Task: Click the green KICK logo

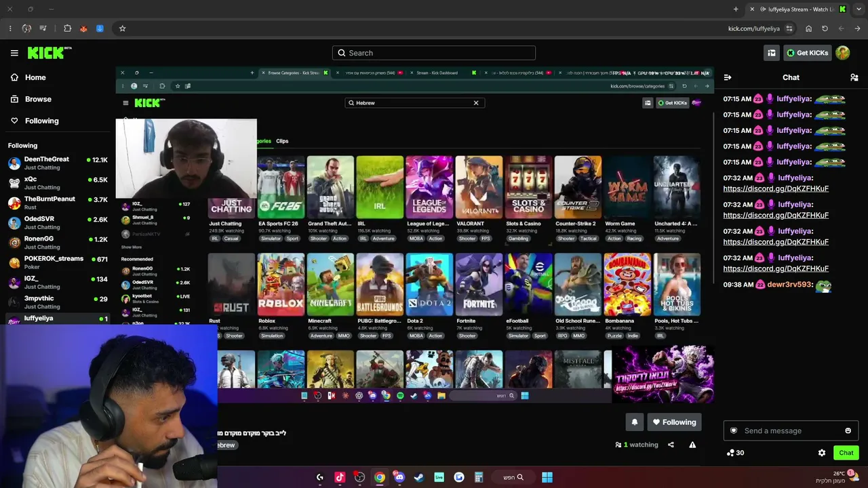Action: tap(50, 53)
